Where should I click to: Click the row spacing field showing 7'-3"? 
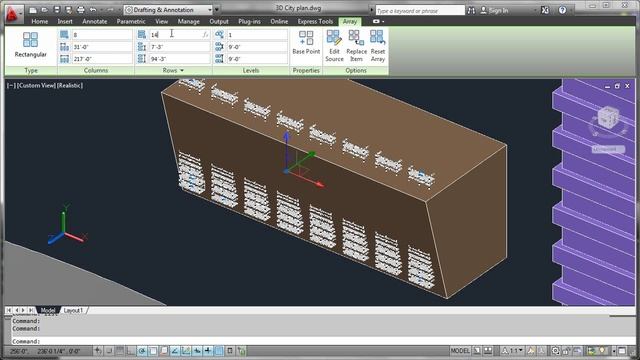click(180, 47)
